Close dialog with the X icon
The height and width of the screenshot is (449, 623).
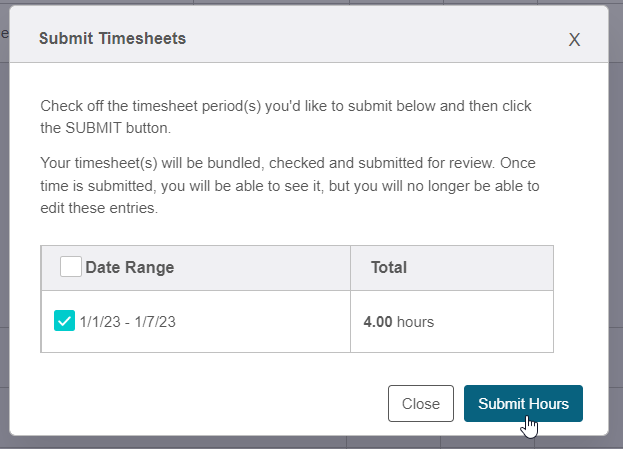pyautogui.click(x=574, y=40)
